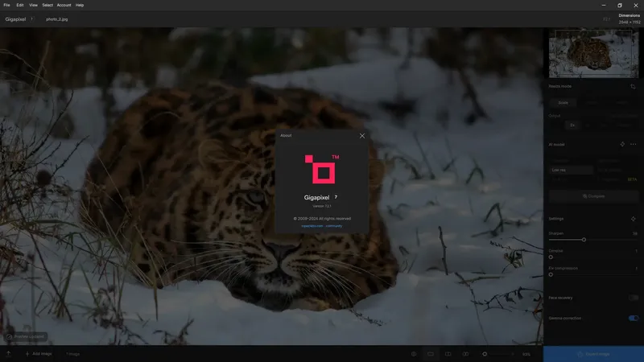Click the AI model auto diamond icon
The image size is (644, 362).
(622, 144)
